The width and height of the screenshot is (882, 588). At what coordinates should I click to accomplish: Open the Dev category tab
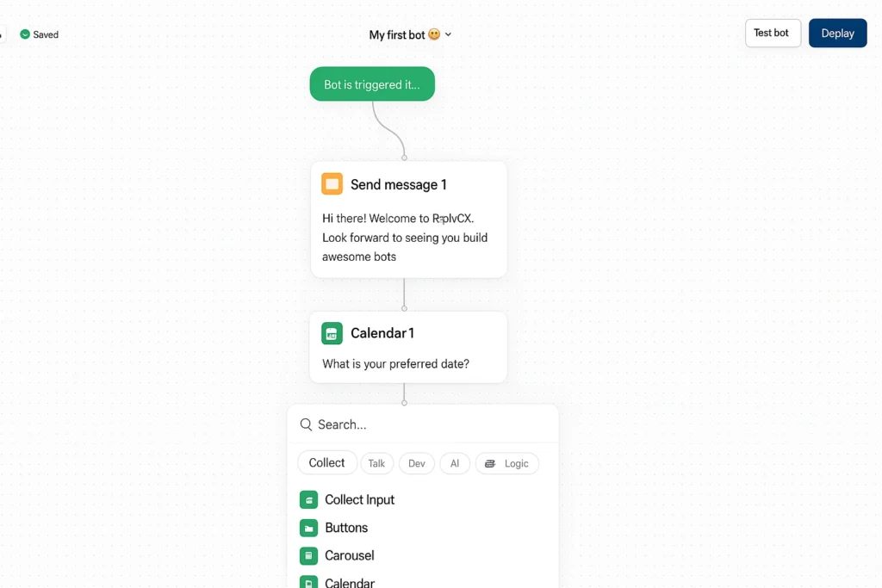click(417, 463)
